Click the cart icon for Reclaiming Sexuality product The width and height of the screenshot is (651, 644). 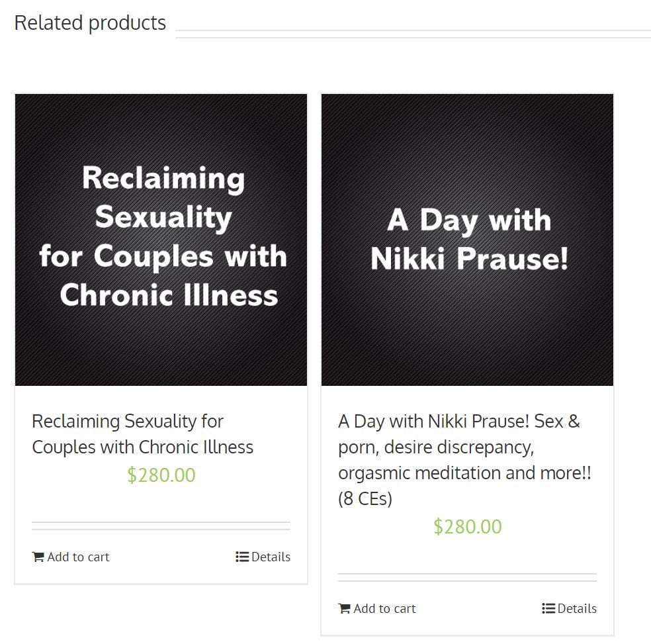[x=38, y=557]
